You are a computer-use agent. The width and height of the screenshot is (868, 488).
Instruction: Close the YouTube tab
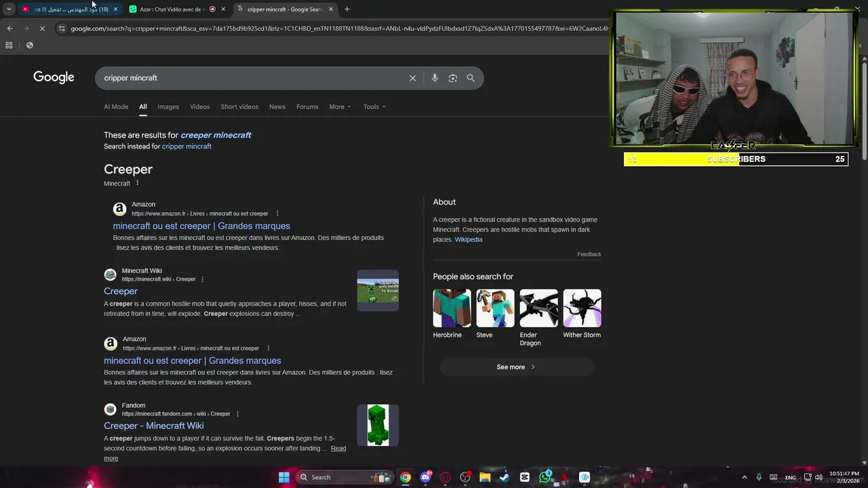[115, 9]
